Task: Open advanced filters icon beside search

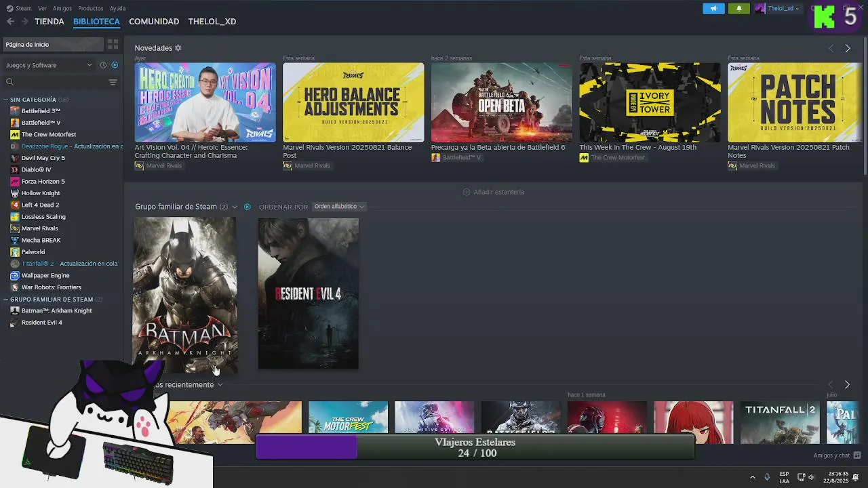Action: (x=113, y=82)
